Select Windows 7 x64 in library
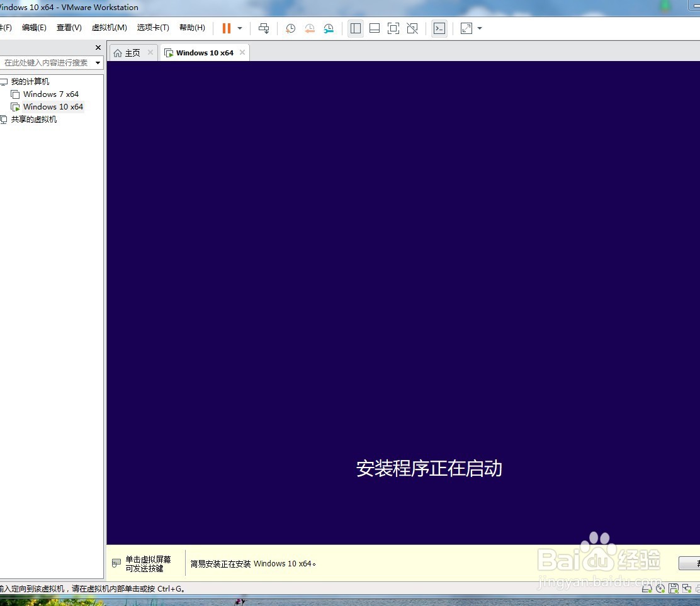Viewport: 700px width, 606px height. (51, 94)
